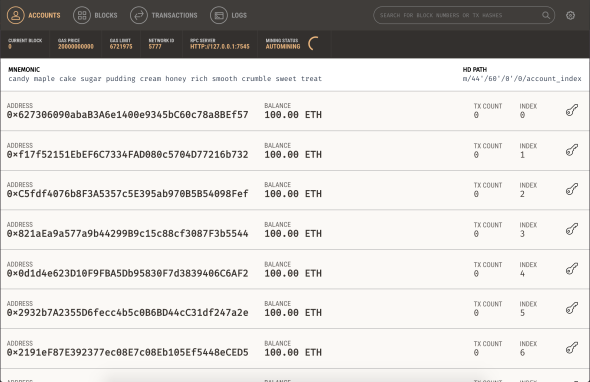This screenshot has height=382, width=590.
Task: Click the RPC server address HTTP://127.0.0.1:7545
Action: (220, 47)
